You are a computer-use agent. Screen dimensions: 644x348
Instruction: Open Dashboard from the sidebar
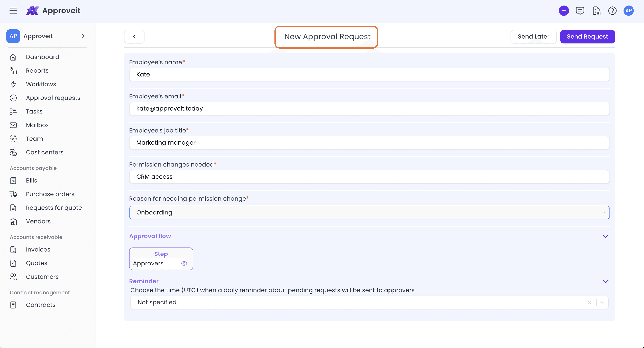tap(43, 57)
